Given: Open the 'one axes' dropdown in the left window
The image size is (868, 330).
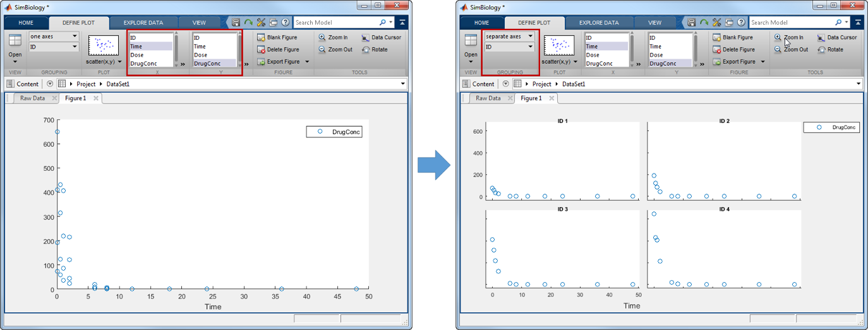Looking at the screenshot, I should (x=54, y=37).
